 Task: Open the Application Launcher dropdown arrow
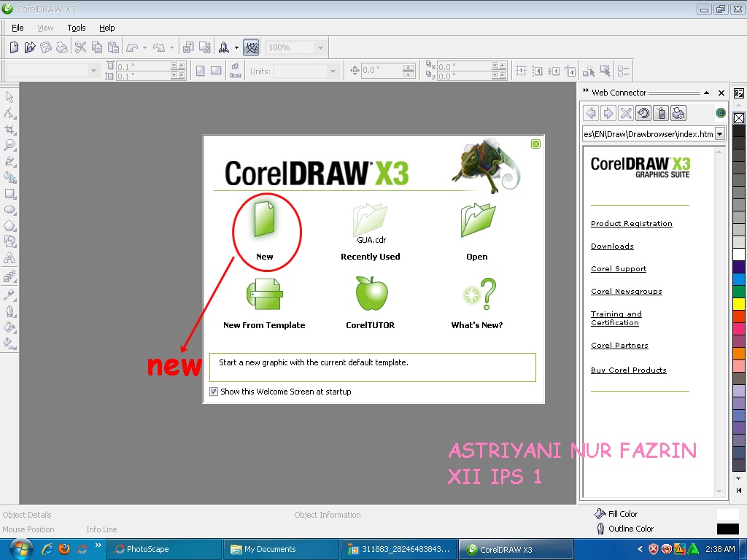click(x=236, y=47)
